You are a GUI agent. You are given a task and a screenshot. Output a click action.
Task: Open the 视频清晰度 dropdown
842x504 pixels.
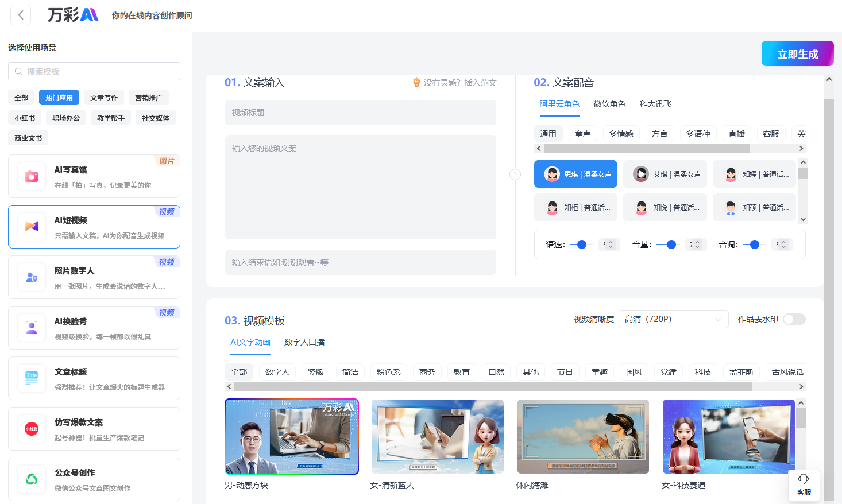coord(673,319)
